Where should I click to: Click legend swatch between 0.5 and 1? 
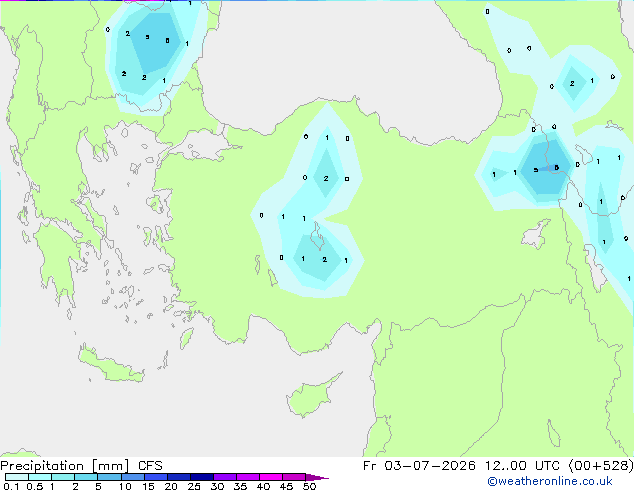40,477
